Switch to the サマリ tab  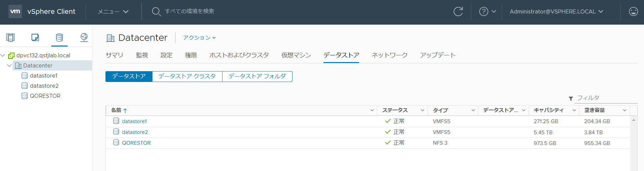[x=115, y=55]
